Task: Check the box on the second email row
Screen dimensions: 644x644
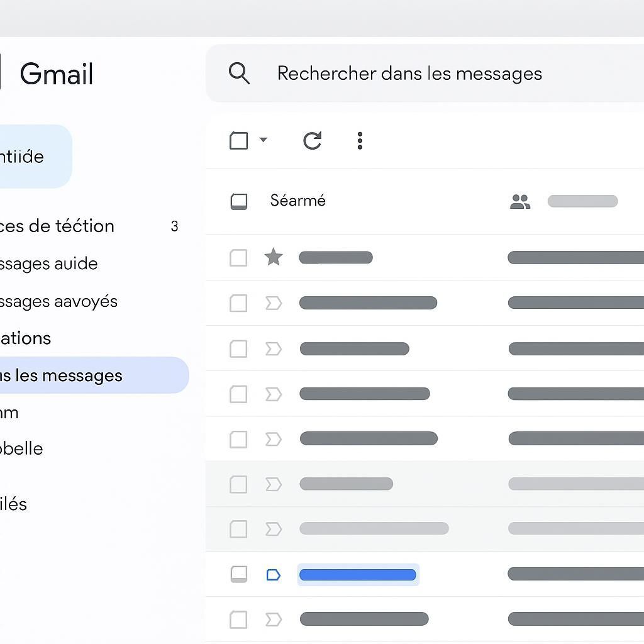Action: 238,303
